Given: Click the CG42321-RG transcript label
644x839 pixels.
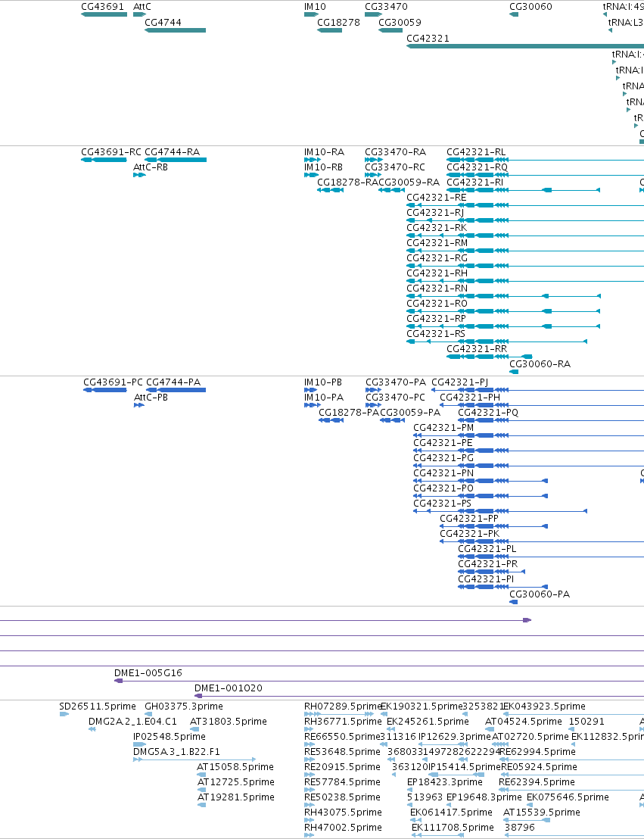Looking at the screenshot, I should coord(437,258).
